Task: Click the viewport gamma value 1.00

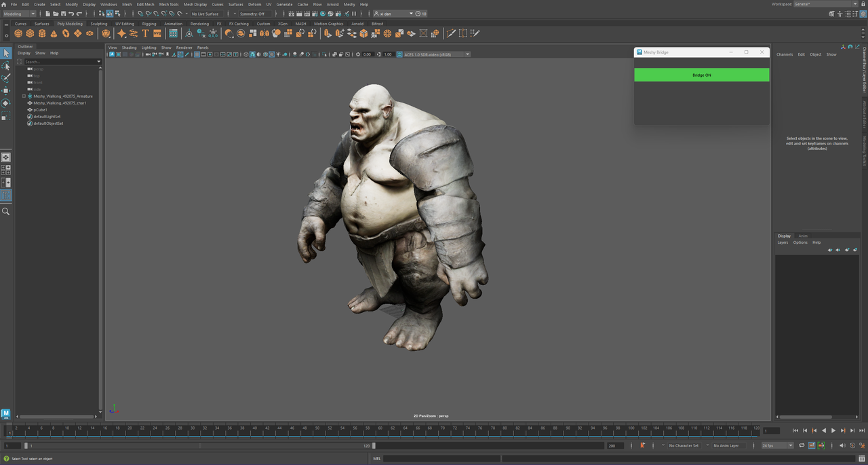Action: [x=389, y=54]
